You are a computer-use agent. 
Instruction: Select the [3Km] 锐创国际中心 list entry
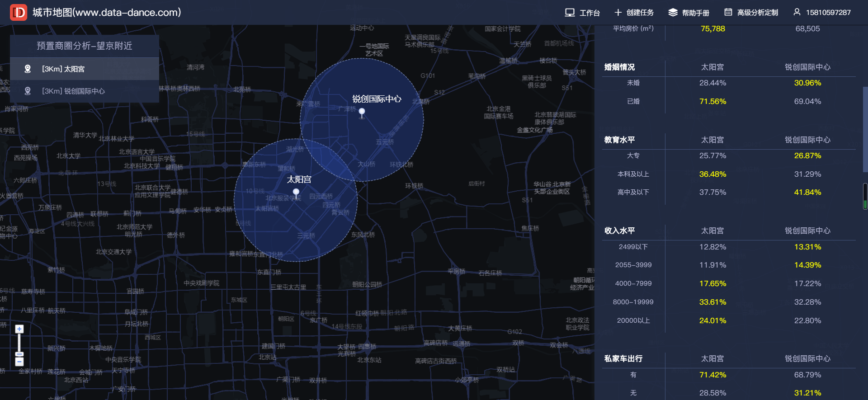85,91
